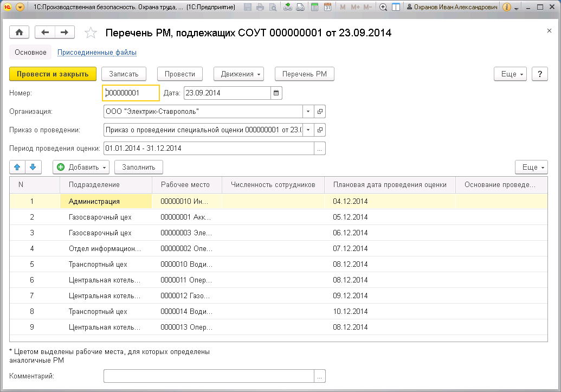Open the top Еще menu near the help button

(510, 74)
